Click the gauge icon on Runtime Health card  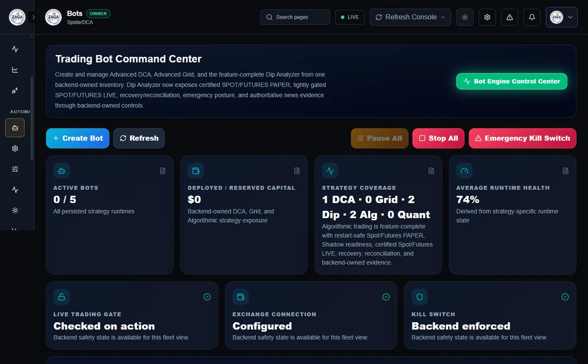[x=464, y=171]
